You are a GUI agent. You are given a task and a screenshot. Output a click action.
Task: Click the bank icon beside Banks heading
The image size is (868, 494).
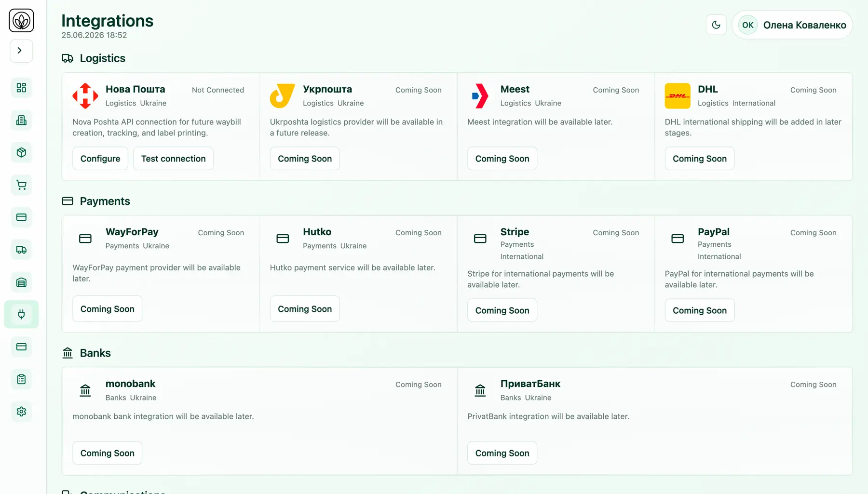[x=68, y=353]
